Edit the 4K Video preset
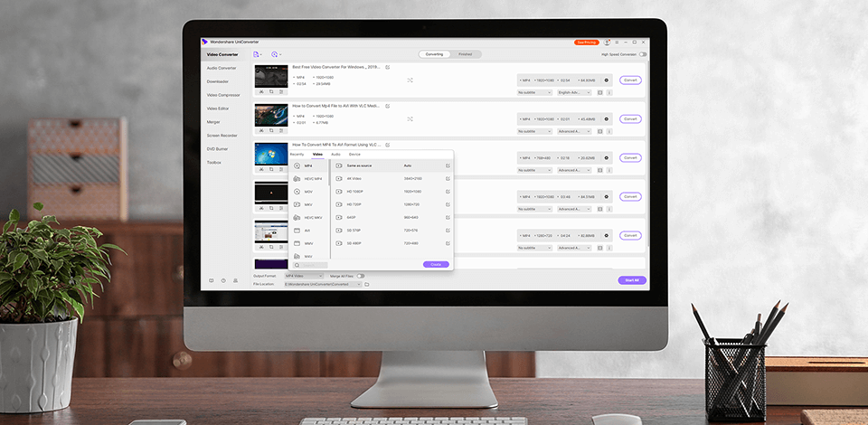Viewport: 868px width, 425px height. coord(448,178)
